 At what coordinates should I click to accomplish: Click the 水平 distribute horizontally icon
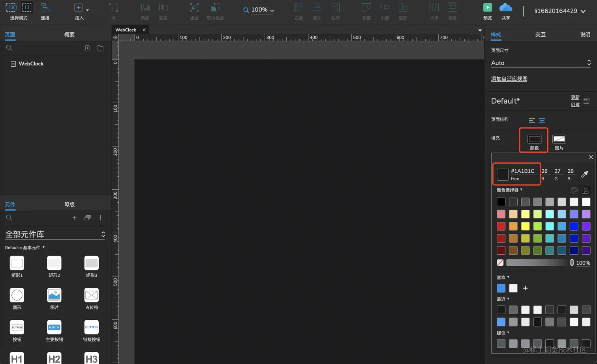(x=434, y=7)
